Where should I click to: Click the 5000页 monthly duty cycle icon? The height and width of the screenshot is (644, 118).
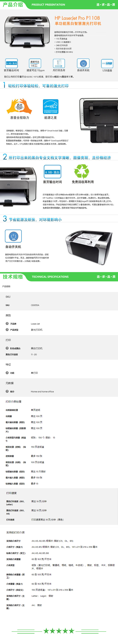point(59,64)
